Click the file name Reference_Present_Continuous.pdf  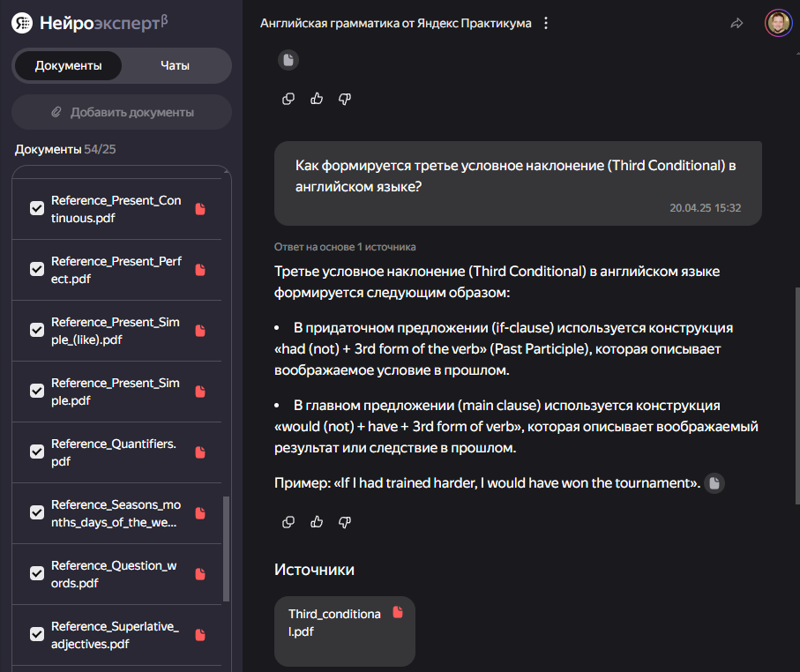pos(116,209)
